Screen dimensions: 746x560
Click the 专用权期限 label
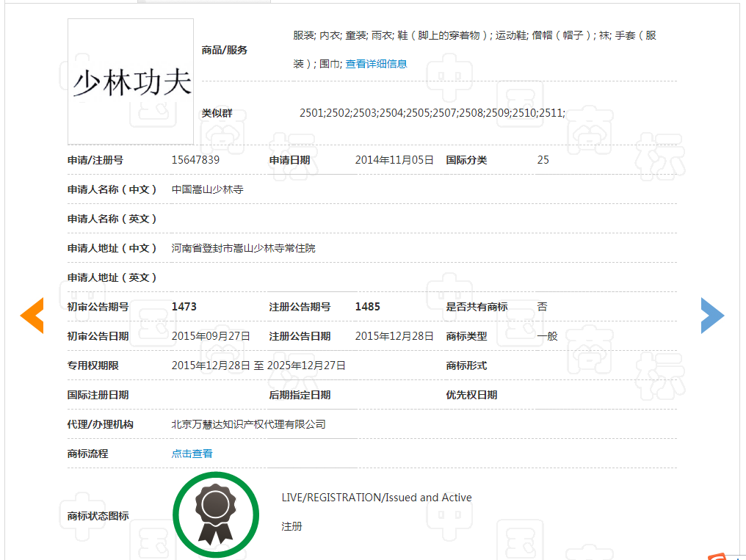pos(93,366)
